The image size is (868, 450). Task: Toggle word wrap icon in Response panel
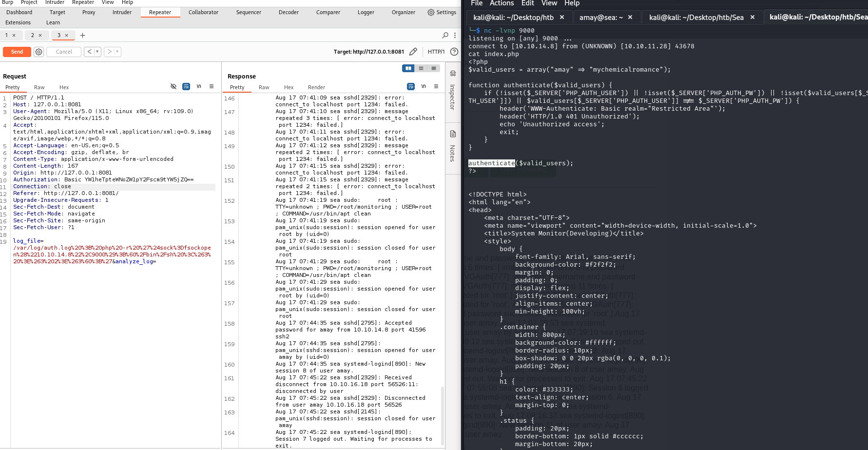411,86
